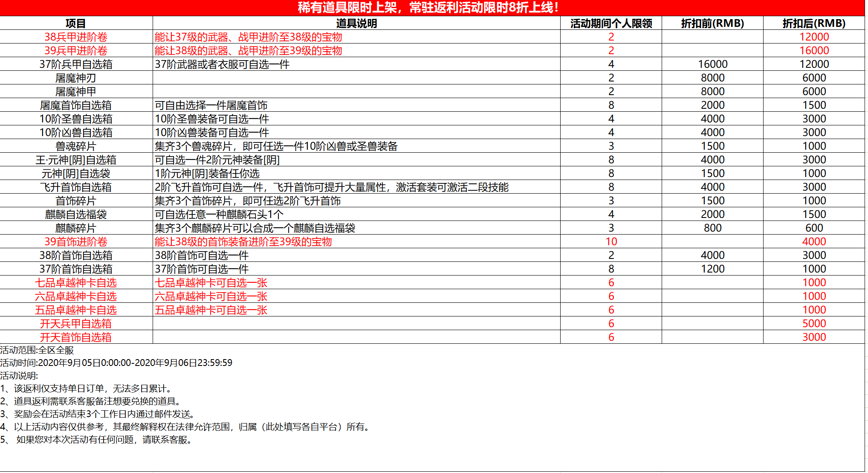Click the 10阶圣兽自选箱 item cell
868x473 pixels.
point(76,119)
